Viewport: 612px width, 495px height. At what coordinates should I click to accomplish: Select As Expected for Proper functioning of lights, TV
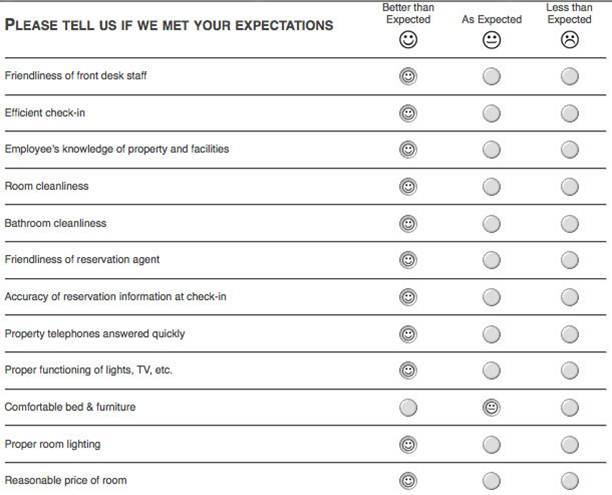491,370
